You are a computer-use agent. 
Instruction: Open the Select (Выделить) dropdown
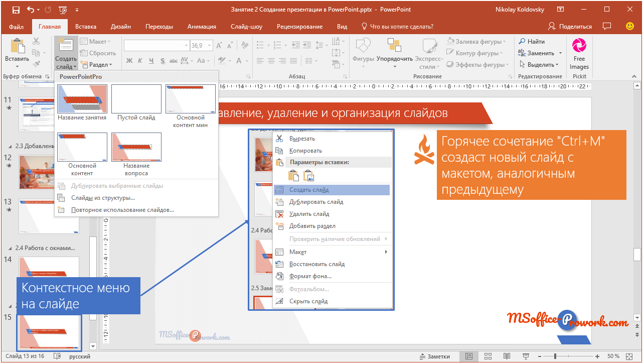(x=539, y=65)
